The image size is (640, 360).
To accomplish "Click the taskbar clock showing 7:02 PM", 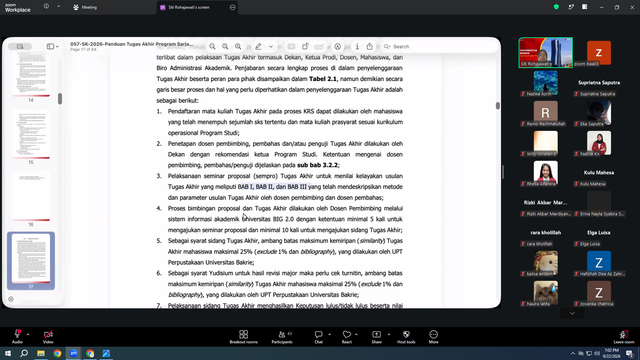I will tap(611, 353).
